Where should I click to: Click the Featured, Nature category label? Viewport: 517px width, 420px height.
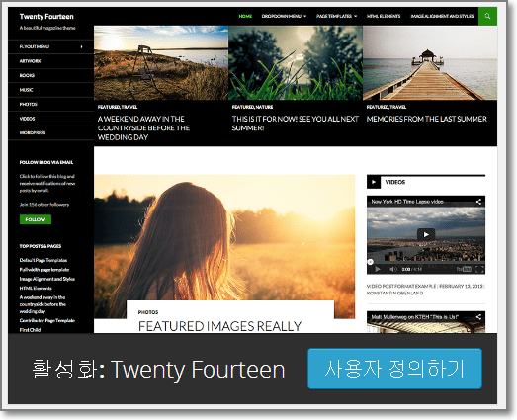pos(252,107)
